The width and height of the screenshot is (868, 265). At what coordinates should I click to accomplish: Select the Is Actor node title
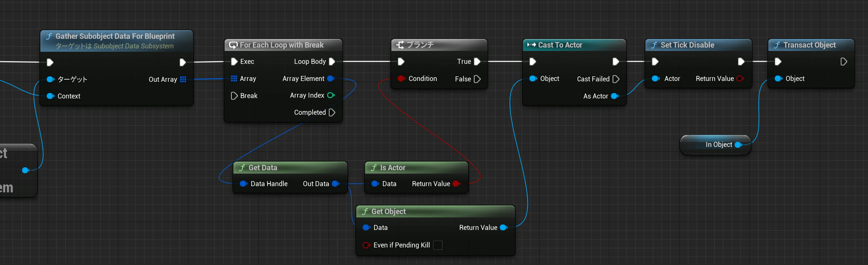pyautogui.click(x=393, y=167)
